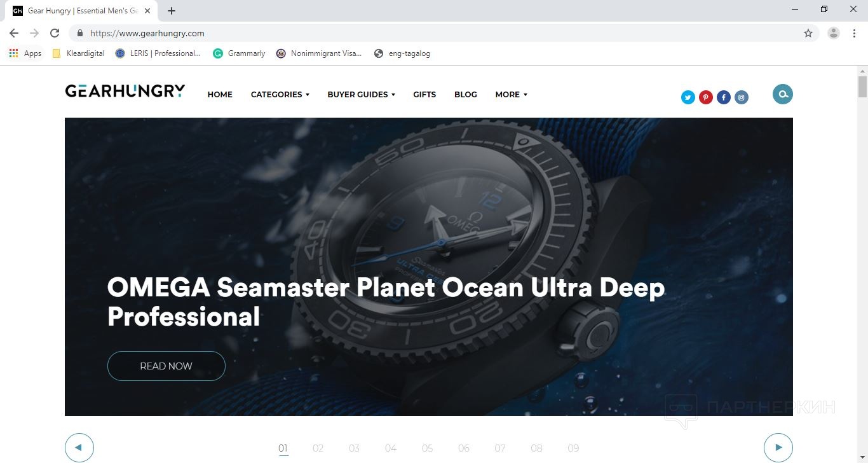868x463 pixels.
Task: Open the Gifts menu item
Action: [424, 94]
